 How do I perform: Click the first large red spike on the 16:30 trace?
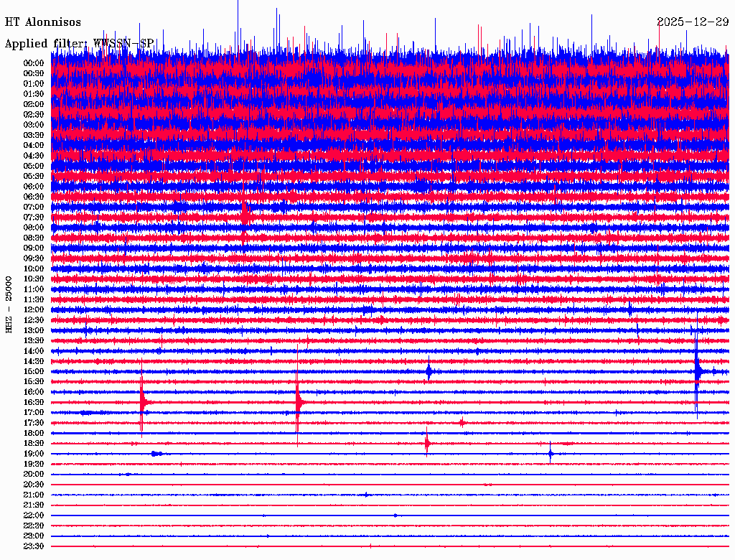(142, 402)
